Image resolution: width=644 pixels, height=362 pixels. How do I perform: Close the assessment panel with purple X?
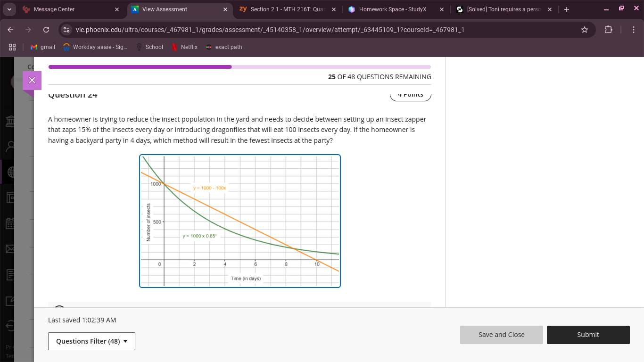click(32, 81)
